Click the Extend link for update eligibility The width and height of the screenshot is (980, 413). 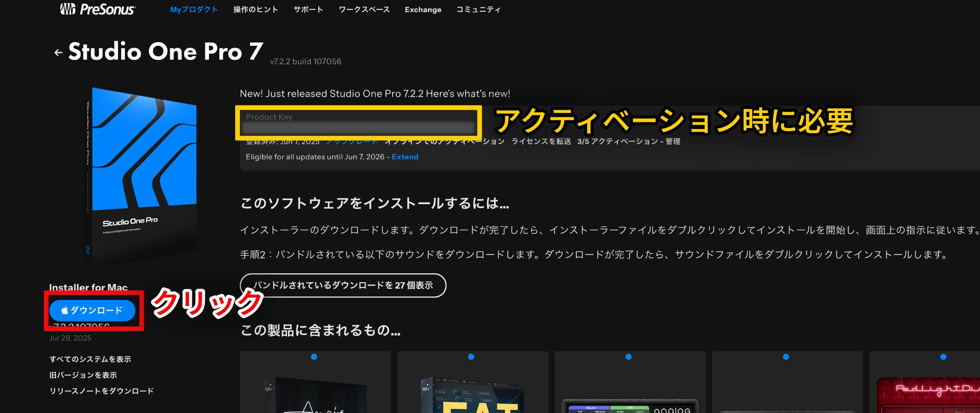405,157
